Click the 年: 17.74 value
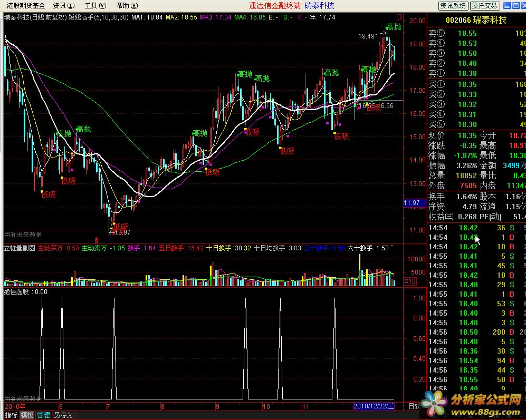Screen dimensions: 526x420 (322, 17)
